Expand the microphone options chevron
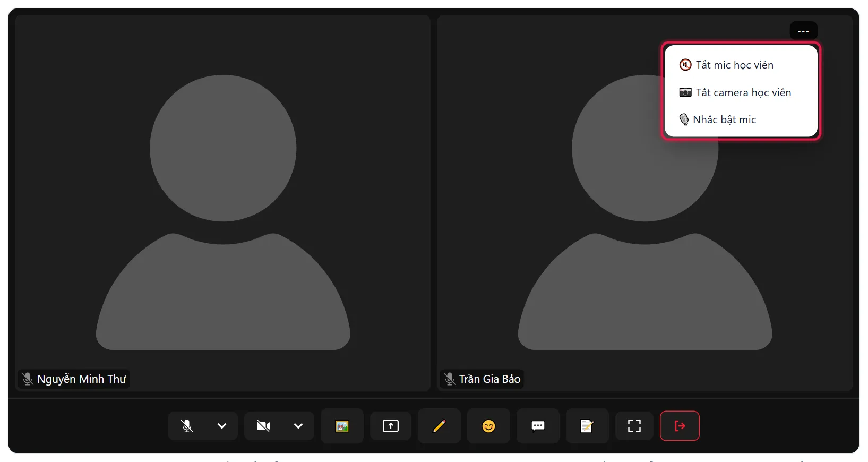This screenshot has width=868, height=462. point(222,426)
